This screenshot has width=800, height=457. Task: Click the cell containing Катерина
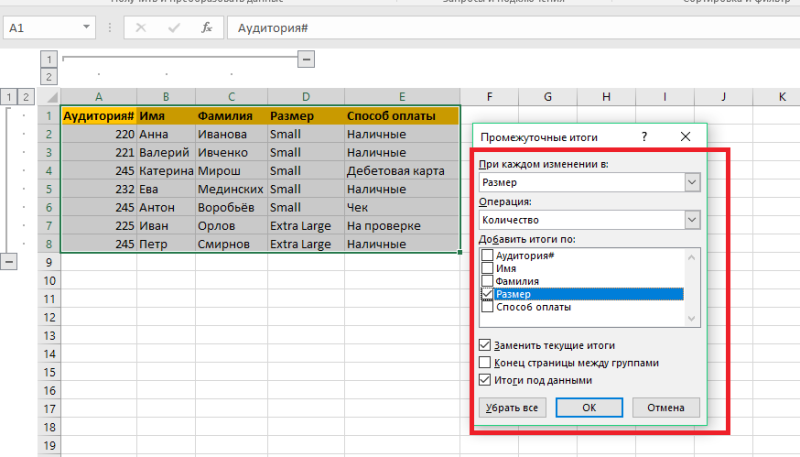click(166, 171)
